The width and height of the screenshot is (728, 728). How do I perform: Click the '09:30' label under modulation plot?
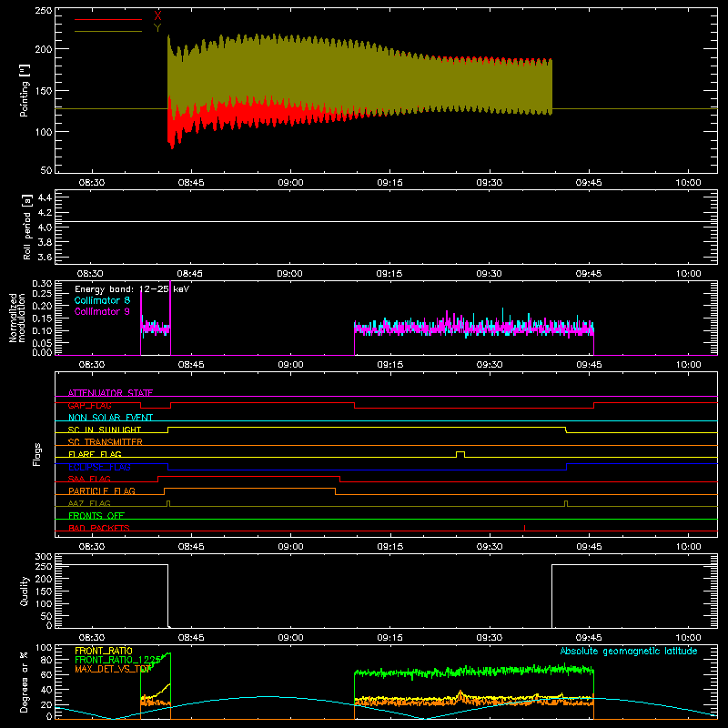[x=490, y=365]
